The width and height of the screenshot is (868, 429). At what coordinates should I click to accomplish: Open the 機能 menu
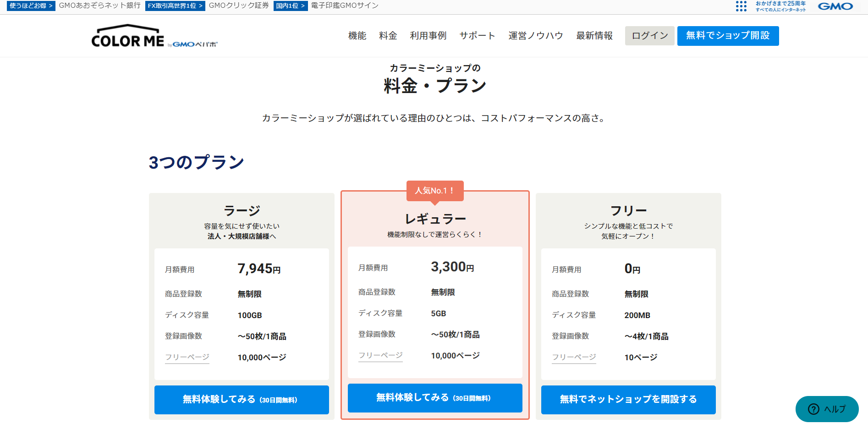(x=357, y=36)
